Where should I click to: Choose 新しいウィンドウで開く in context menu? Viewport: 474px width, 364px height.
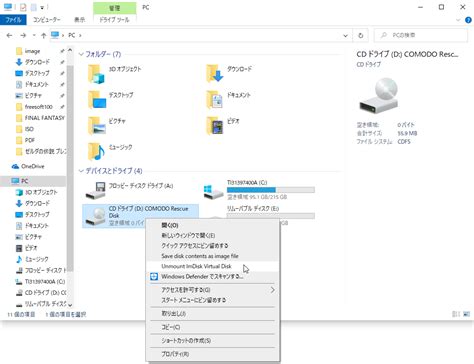213,236
